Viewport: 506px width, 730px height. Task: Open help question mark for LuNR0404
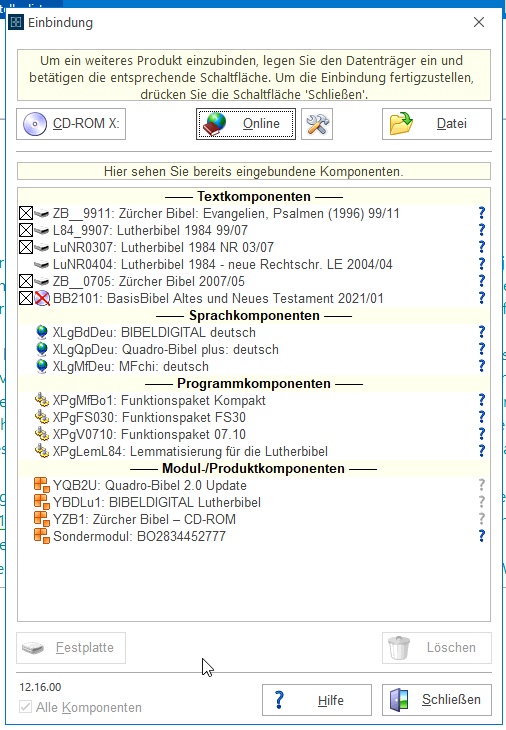(x=482, y=264)
